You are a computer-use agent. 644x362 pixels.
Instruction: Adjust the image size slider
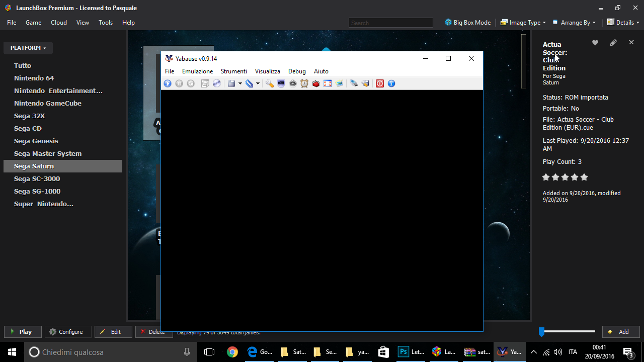click(x=567, y=331)
